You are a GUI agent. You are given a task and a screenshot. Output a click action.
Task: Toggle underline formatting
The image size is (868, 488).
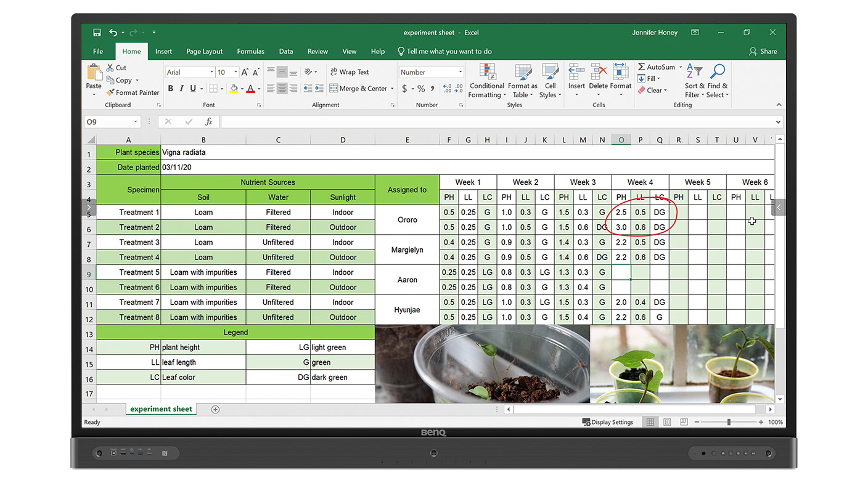[x=190, y=88]
